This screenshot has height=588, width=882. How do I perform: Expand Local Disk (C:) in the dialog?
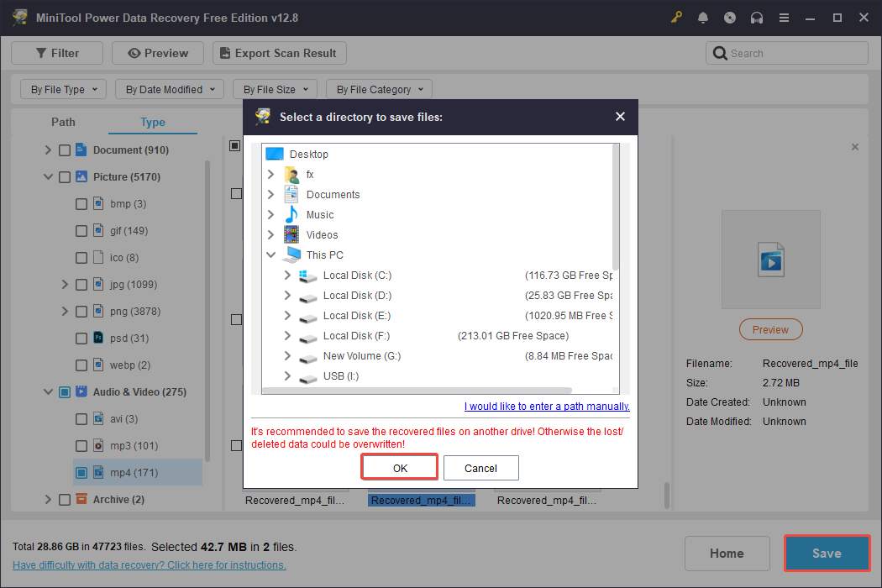click(289, 275)
